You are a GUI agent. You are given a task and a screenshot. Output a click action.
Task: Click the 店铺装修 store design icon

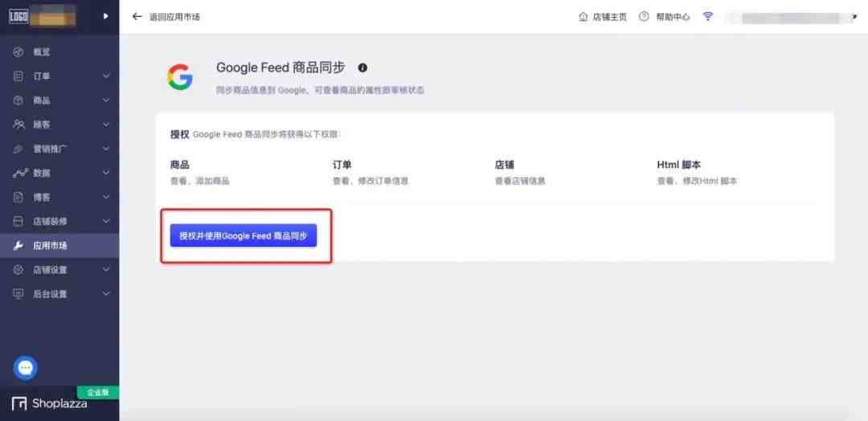tap(18, 221)
